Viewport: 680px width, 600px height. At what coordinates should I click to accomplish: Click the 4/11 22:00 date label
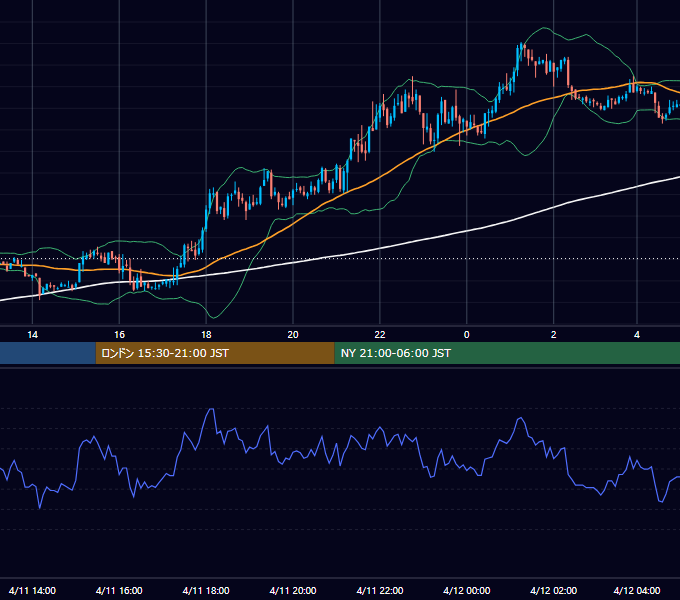380,590
